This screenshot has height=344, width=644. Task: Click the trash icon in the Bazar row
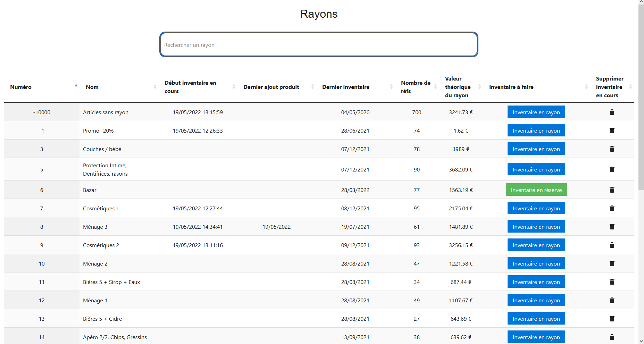coord(612,190)
